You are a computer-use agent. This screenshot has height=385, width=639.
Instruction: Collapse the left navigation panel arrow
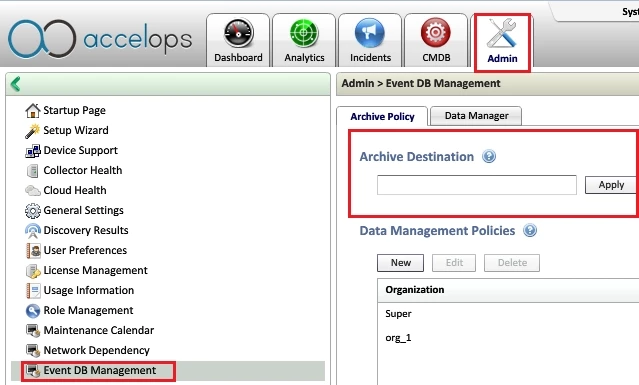pyautogui.click(x=15, y=84)
